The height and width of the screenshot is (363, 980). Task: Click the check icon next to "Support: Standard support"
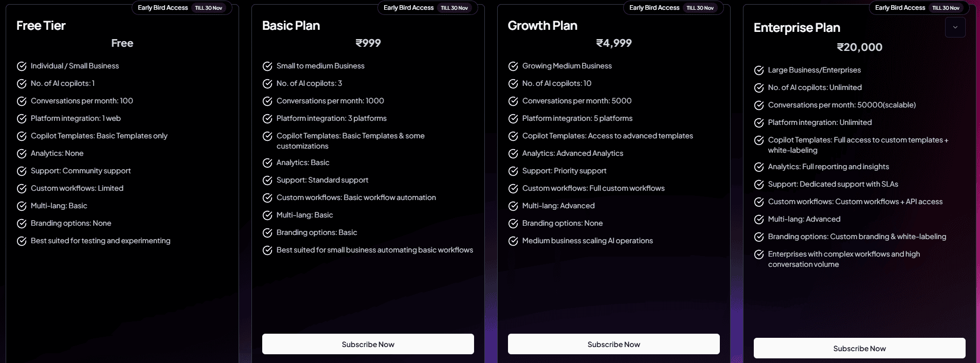pyautogui.click(x=267, y=180)
